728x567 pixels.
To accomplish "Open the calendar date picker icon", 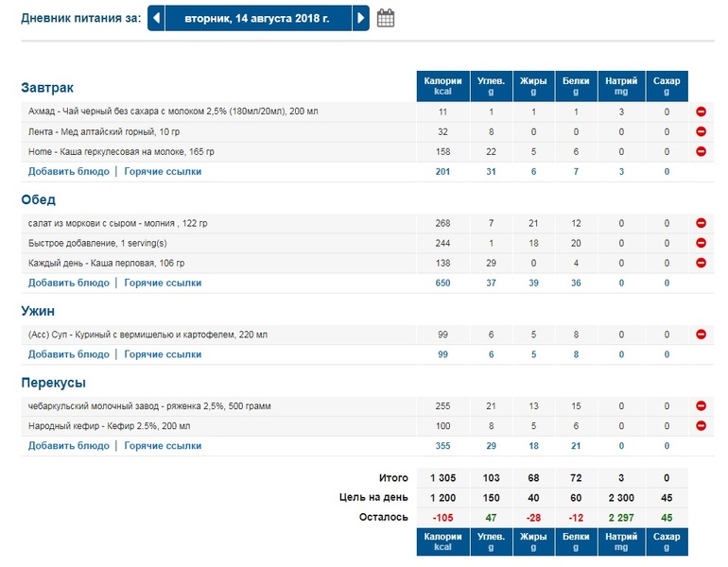I will point(386,18).
